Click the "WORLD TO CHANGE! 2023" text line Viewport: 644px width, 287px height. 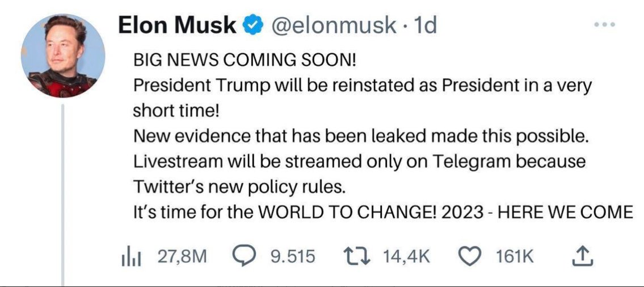tap(382, 212)
